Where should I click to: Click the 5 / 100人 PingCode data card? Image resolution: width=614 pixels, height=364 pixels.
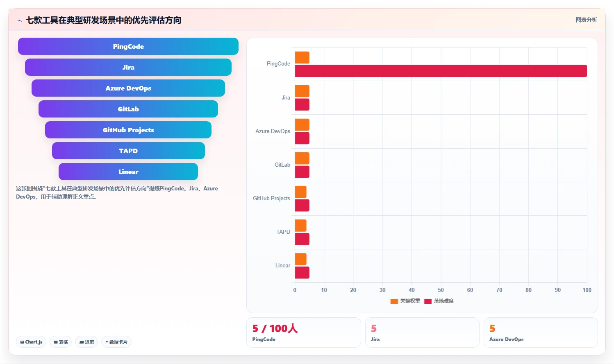click(x=304, y=332)
